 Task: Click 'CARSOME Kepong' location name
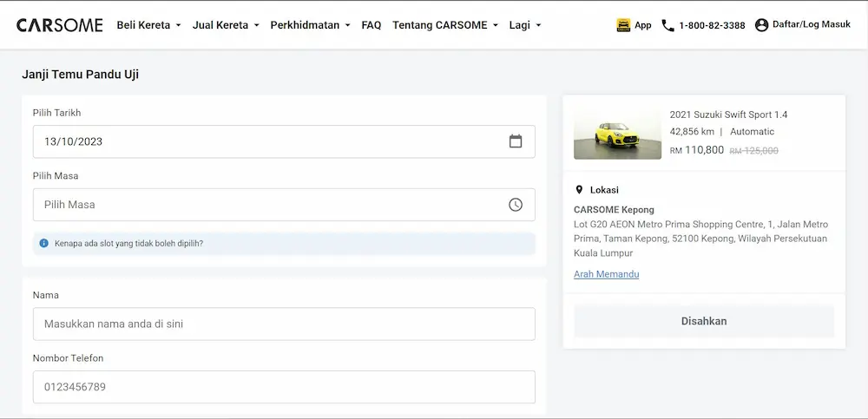(x=614, y=210)
